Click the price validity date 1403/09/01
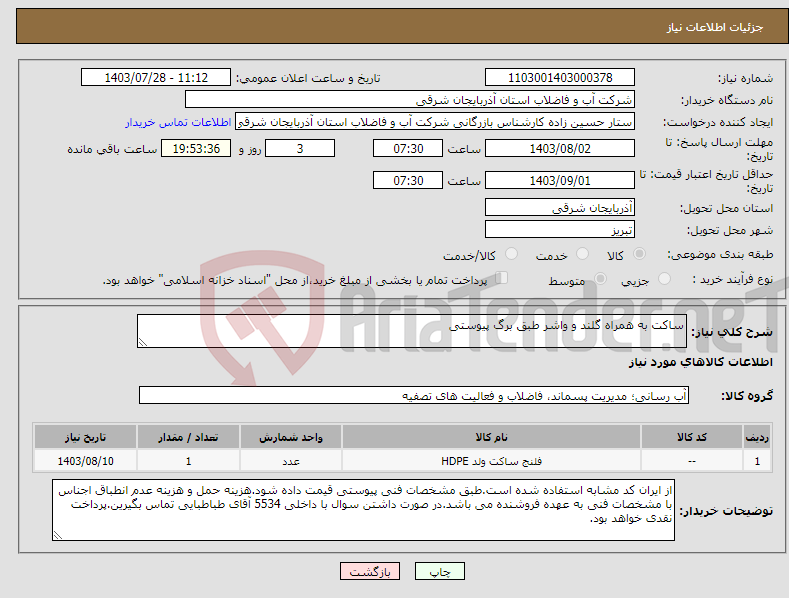Screen dimensions: 789x598 (560, 180)
